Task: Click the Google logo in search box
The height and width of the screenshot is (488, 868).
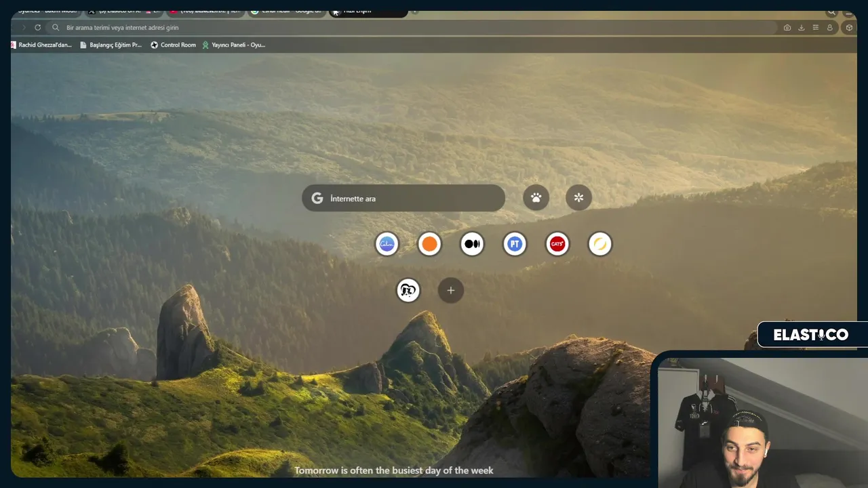Action: [317, 198]
